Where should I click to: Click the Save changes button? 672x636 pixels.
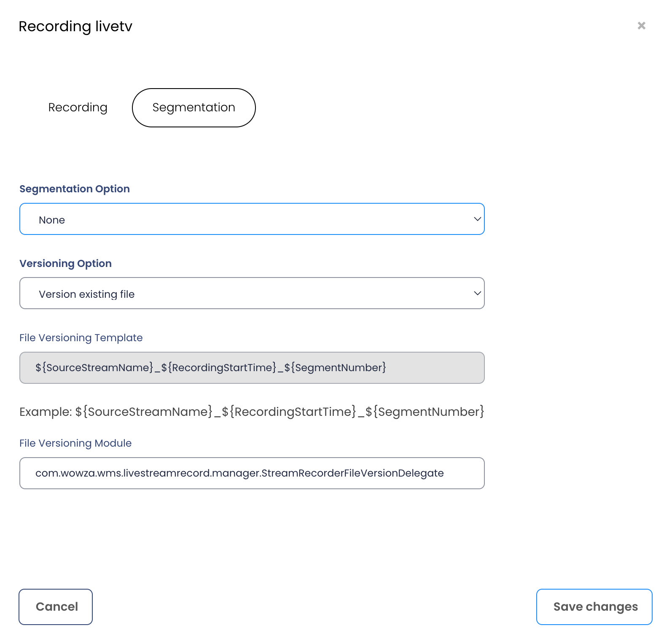click(x=594, y=606)
